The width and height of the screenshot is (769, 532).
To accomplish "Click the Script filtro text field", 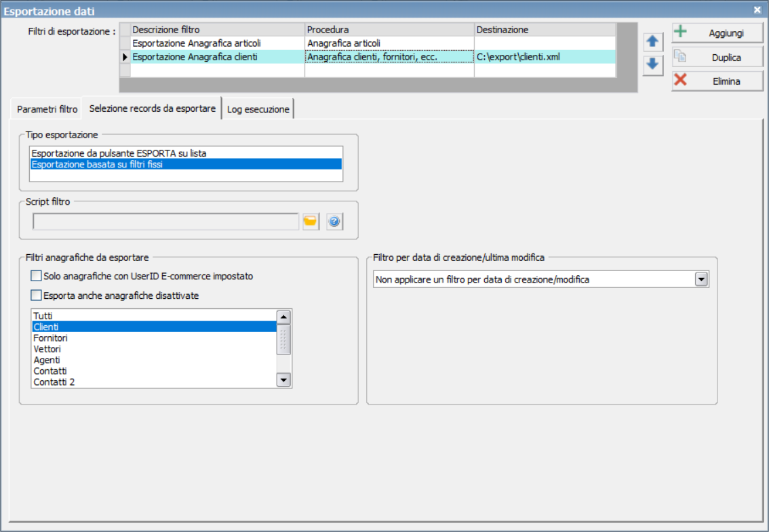I will click(165, 222).
